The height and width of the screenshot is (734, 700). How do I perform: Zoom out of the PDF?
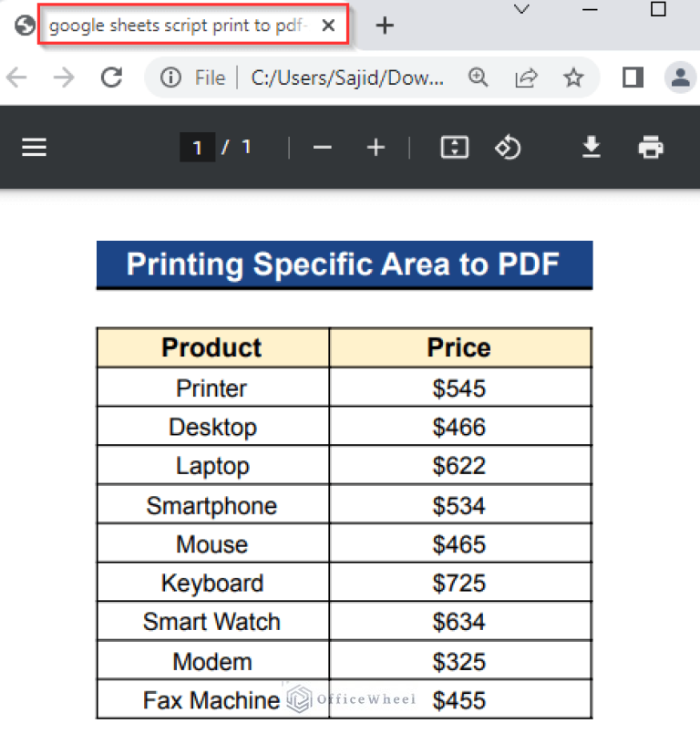322,147
